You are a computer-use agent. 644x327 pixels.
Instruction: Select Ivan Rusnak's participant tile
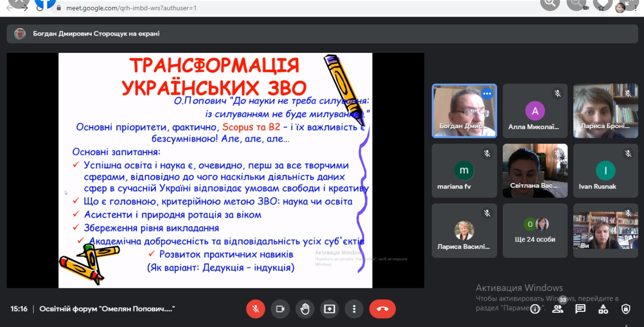pyautogui.click(x=605, y=171)
